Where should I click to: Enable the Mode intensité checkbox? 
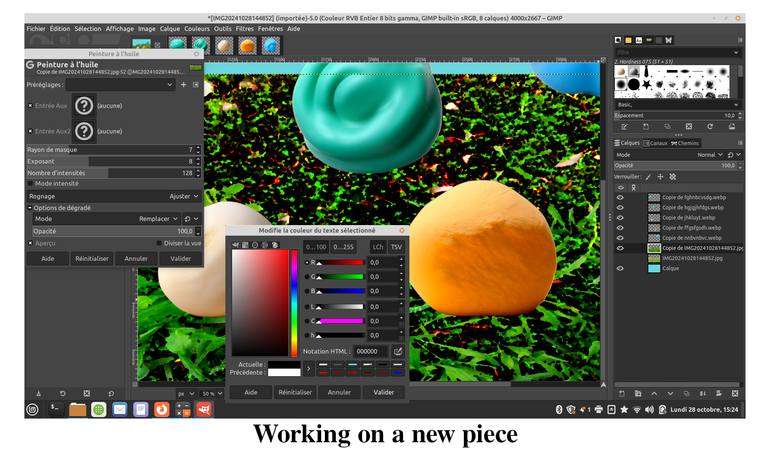point(30,183)
